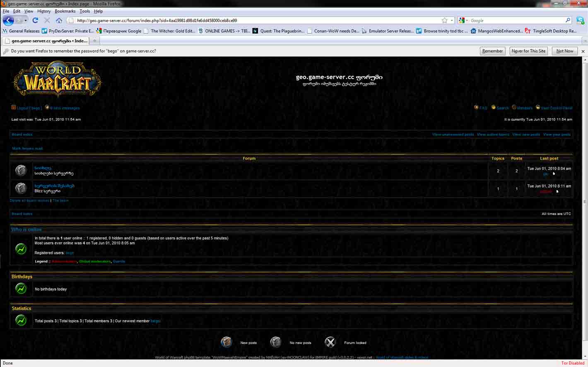Open the location bar history dropdown
The height and width of the screenshot is (367, 588).
point(452,20)
